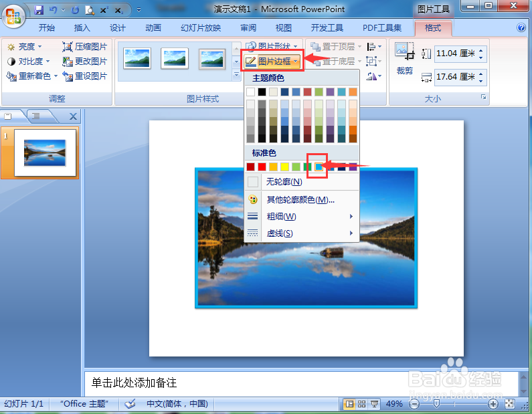Apply superscript from the quick access toolbar

click(x=104, y=10)
